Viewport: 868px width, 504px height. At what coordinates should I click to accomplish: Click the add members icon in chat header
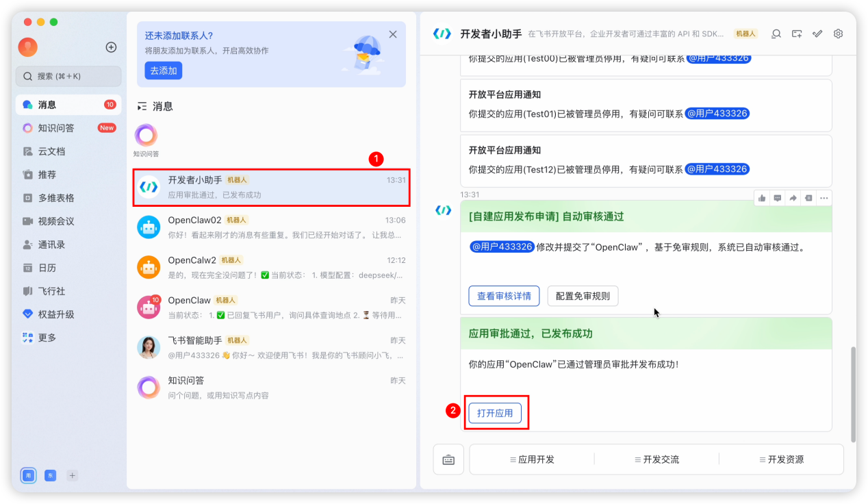click(796, 33)
